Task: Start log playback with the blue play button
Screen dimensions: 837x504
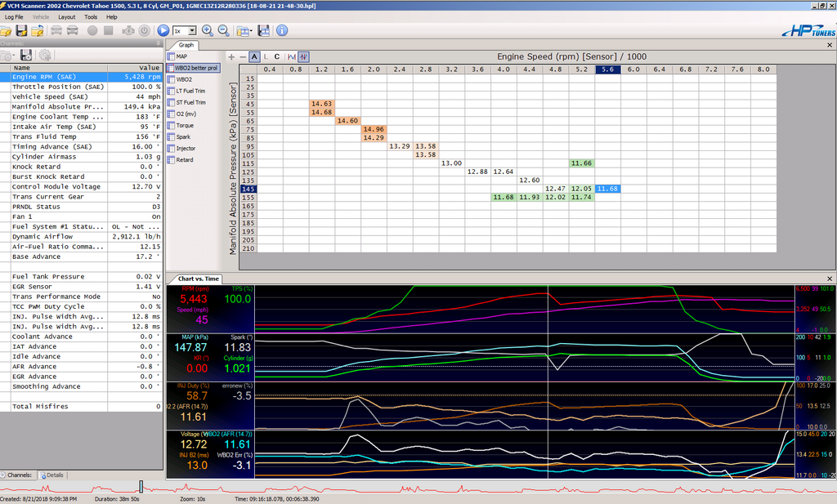Action: (163, 30)
